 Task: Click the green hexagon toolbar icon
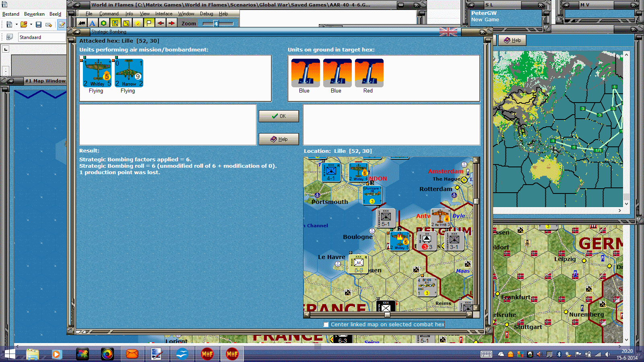(104, 23)
